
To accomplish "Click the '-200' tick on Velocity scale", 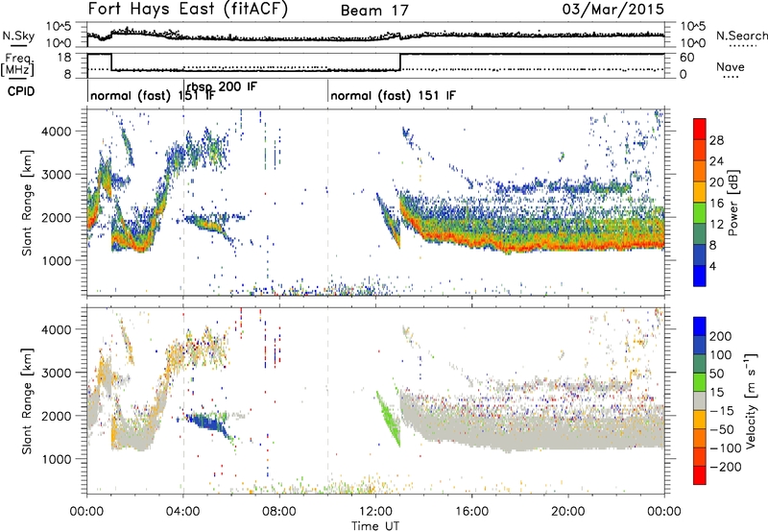I will coord(726,467).
